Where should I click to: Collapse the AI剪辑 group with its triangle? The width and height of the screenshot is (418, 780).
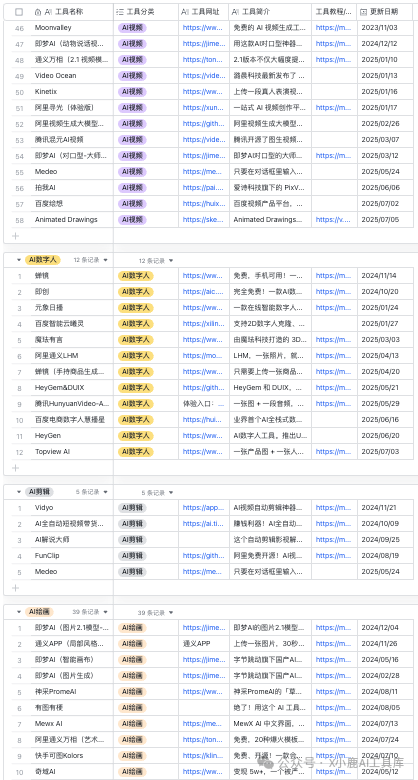19,492
